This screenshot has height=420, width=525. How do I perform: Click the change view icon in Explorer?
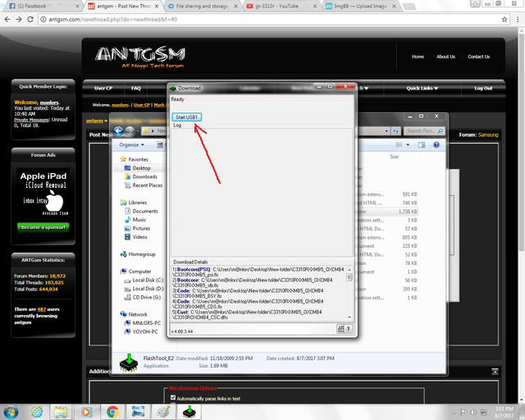point(399,144)
